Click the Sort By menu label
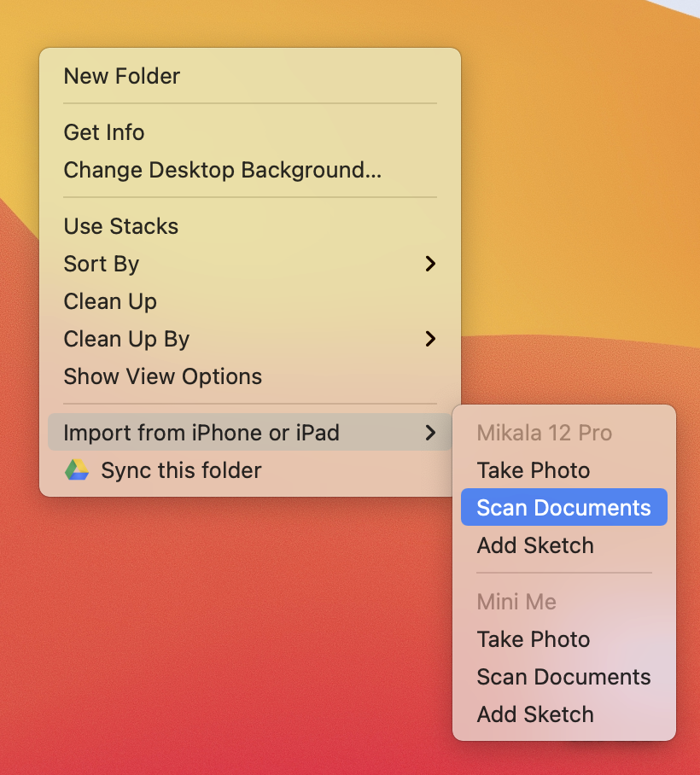The image size is (700, 775). pos(102,264)
